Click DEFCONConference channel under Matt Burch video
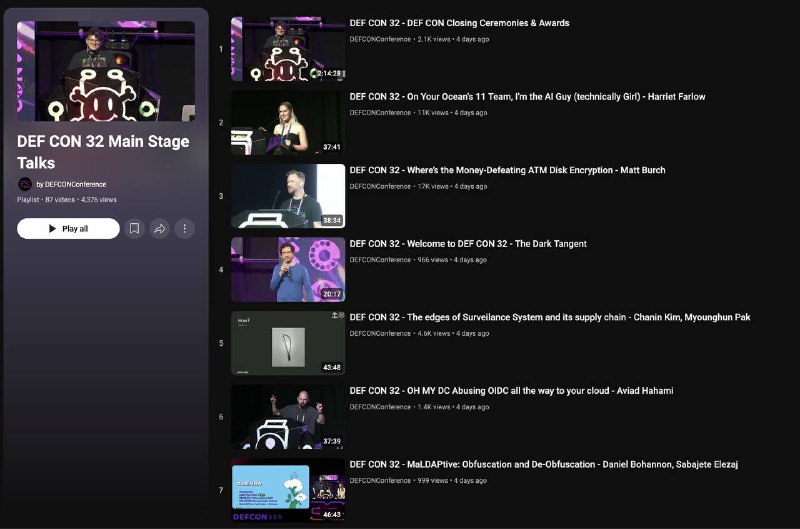The width and height of the screenshot is (800, 529). [x=380, y=186]
